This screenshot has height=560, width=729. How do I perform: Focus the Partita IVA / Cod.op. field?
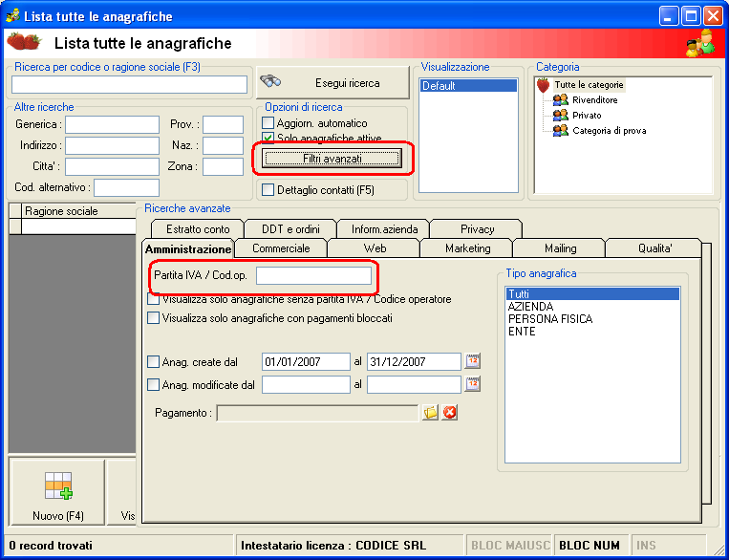coord(313,275)
